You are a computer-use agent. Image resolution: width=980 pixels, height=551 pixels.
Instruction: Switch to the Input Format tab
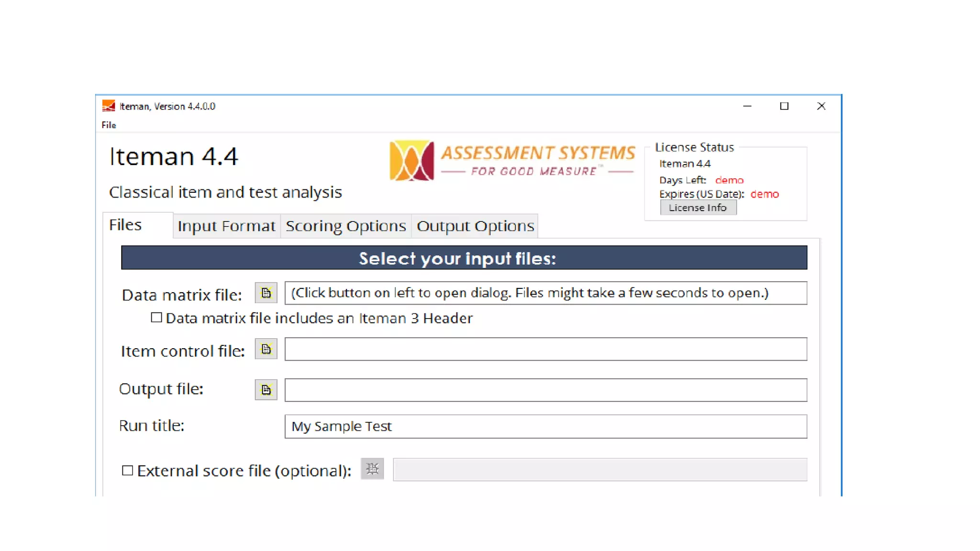[x=226, y=226]
